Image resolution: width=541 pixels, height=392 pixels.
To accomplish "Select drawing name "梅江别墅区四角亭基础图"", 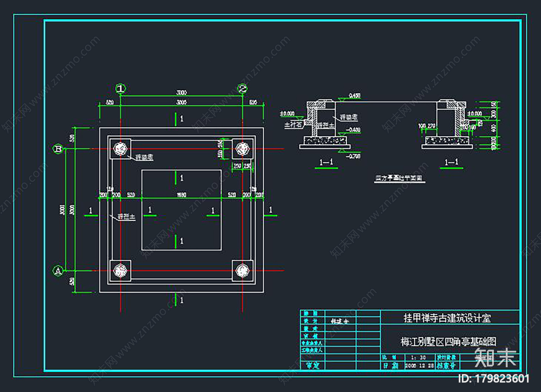I will coord(448,342).
